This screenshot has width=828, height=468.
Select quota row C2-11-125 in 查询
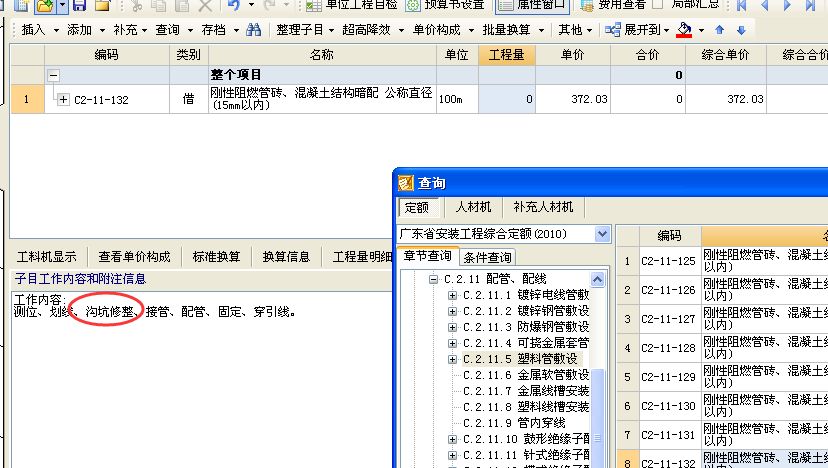click(722, 261)
